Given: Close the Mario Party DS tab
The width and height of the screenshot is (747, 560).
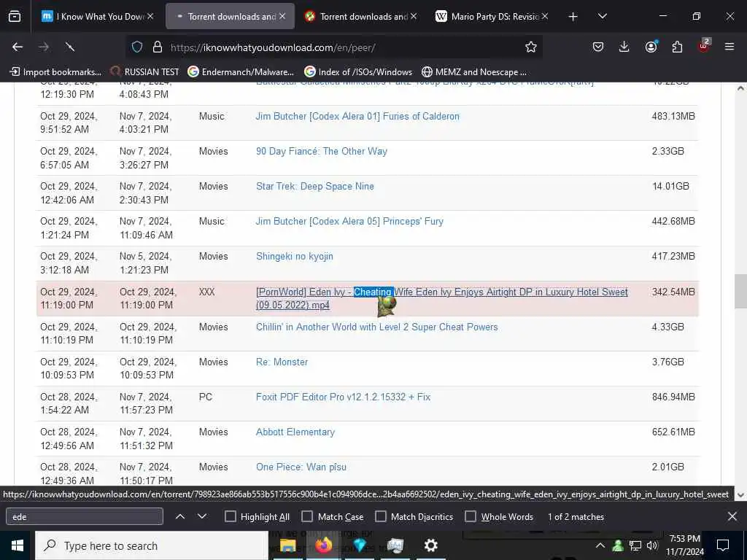Looking at the screenshot, I should [545, 16].
